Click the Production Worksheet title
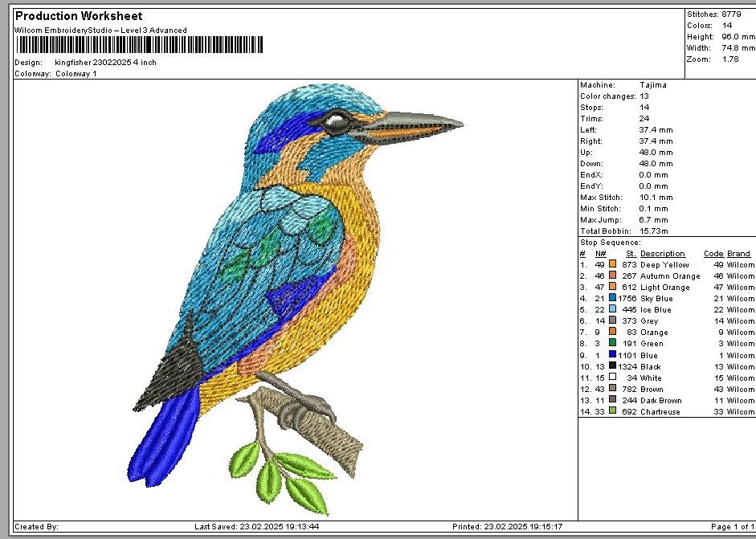This screenshot has width=756, height=539. 79,16
